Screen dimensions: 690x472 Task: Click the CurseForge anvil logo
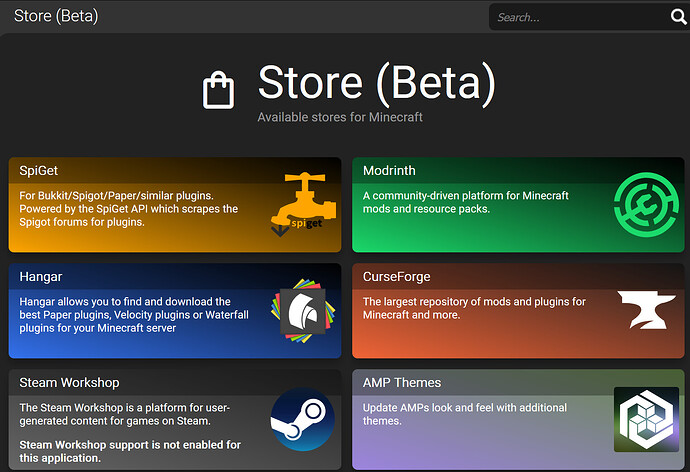click(646, 310)
